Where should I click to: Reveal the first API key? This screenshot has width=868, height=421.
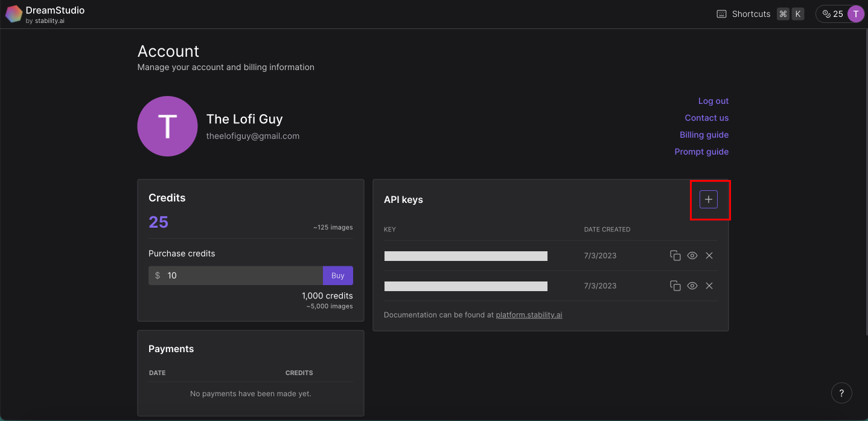692,255
